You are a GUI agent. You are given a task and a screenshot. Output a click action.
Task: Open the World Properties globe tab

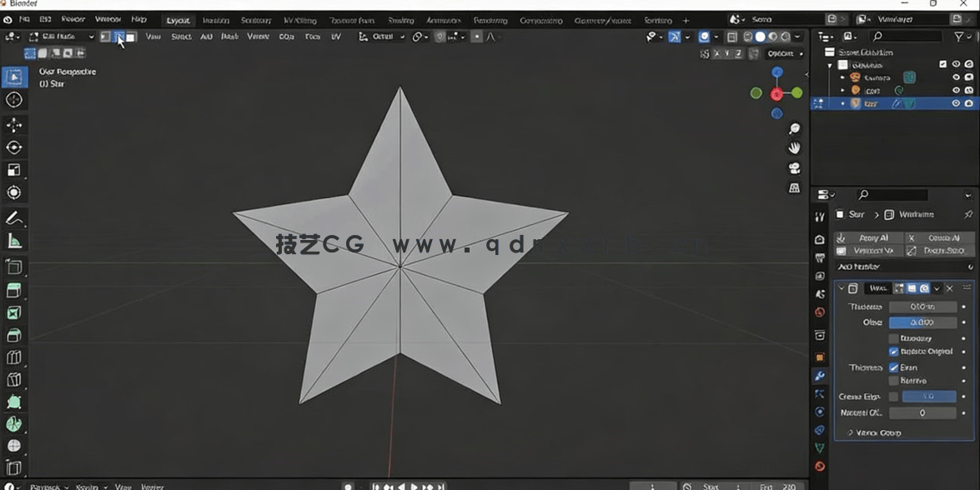pos(820,312)
